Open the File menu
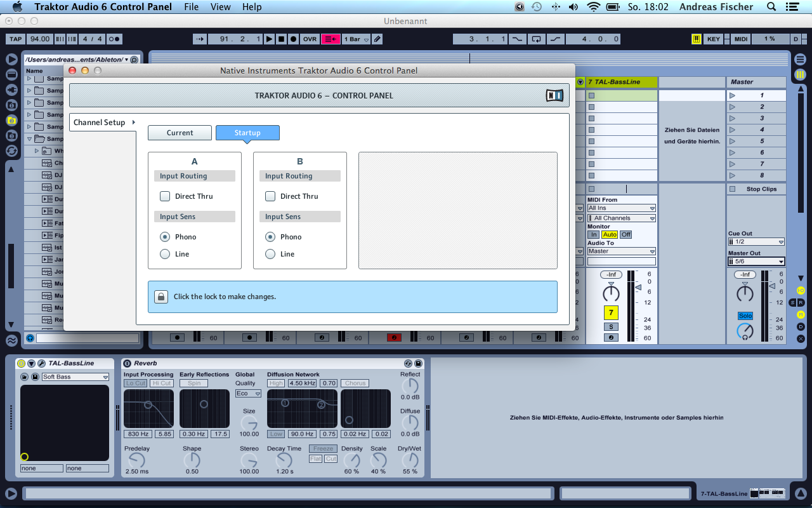Image resolution: width=812 pixels, height=508 pixels. click(x=191, y=7)
